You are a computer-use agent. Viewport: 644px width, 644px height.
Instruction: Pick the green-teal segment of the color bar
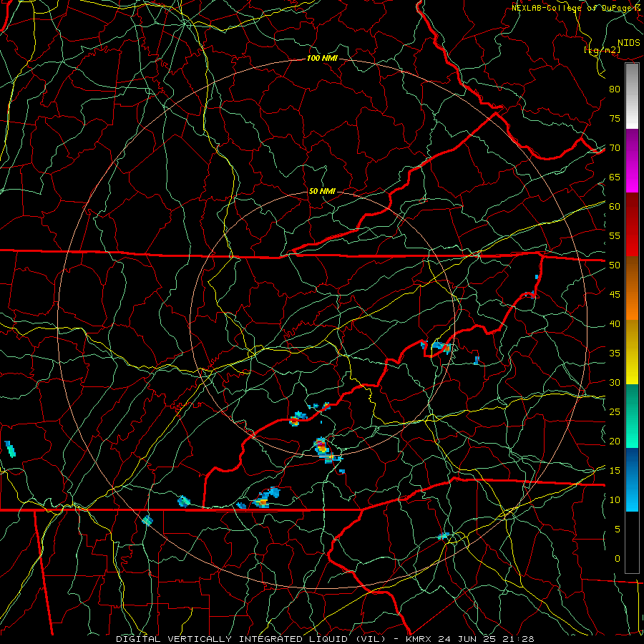632,416
